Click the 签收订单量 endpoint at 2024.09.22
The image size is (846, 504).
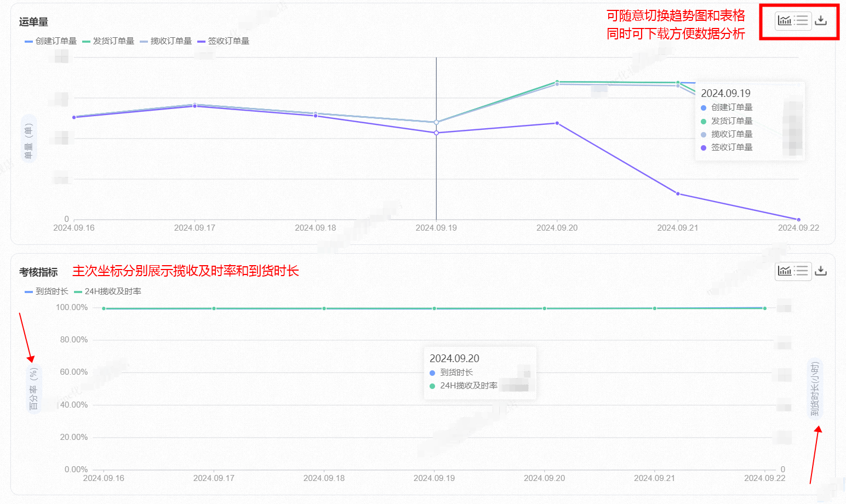pos(798,220)
